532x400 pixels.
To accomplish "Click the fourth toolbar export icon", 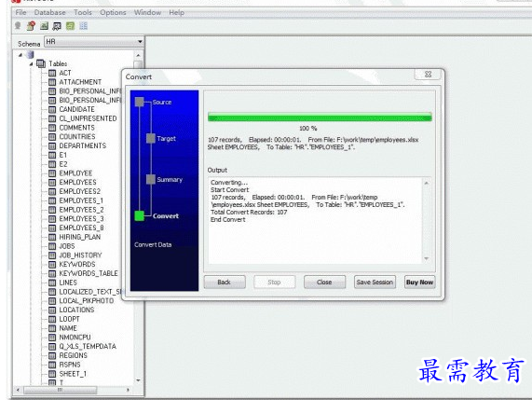I will point(57,26).
